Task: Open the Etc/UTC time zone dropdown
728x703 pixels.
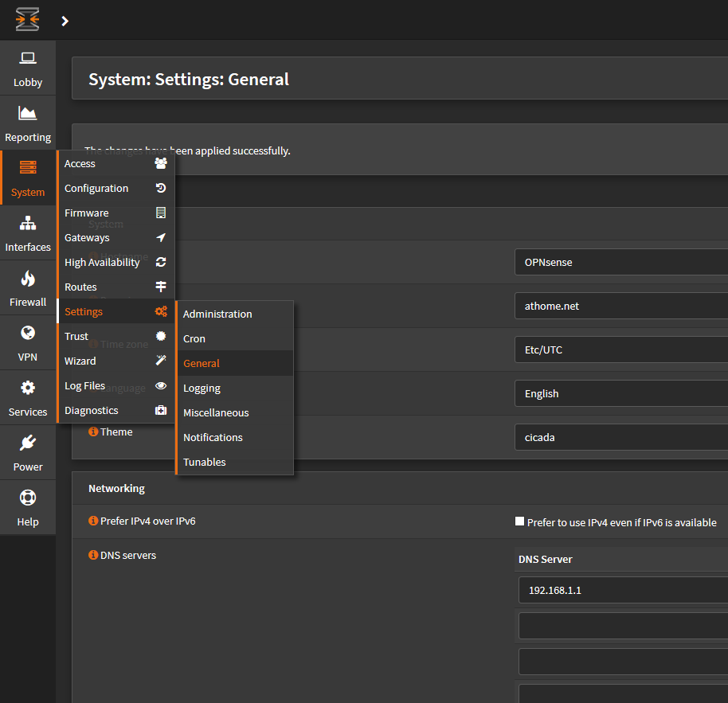Action: point(621,350)
